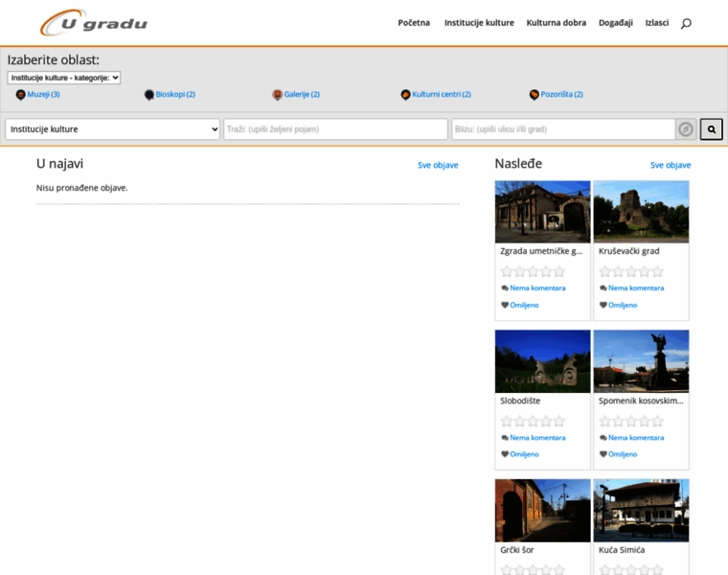Image resolution: width=728 pixels, height=575 pixels.
Task: Use the compass locate-me icon
Action: (686, 129)
